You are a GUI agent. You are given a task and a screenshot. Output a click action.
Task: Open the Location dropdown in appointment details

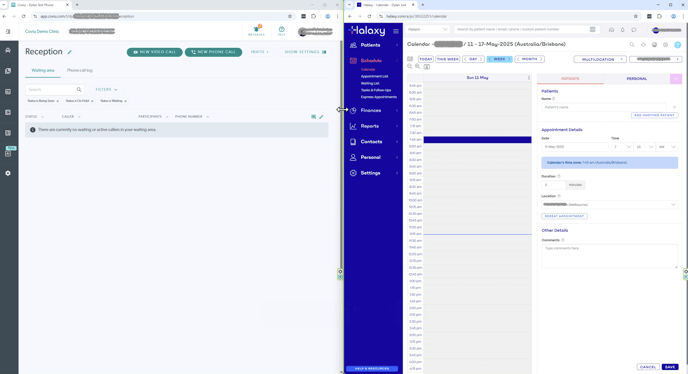(x=609, y=205)
